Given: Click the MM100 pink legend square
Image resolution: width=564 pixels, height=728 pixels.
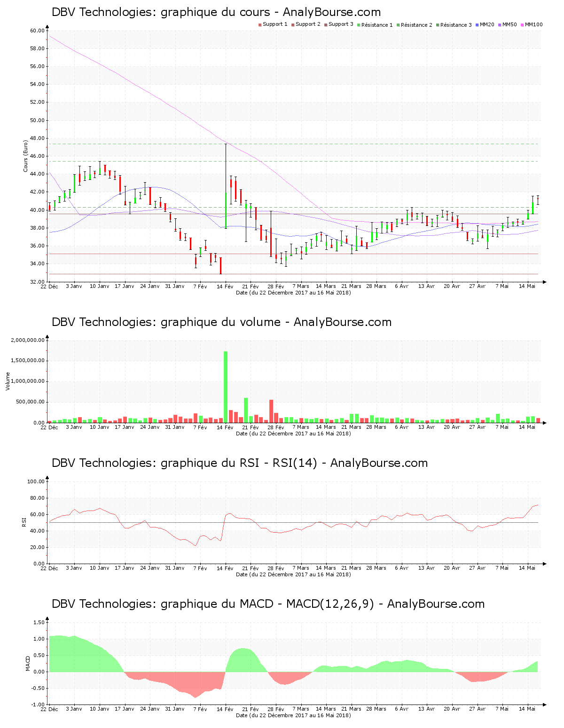Looking at the screenshot, I should click(x=522, y=25).
